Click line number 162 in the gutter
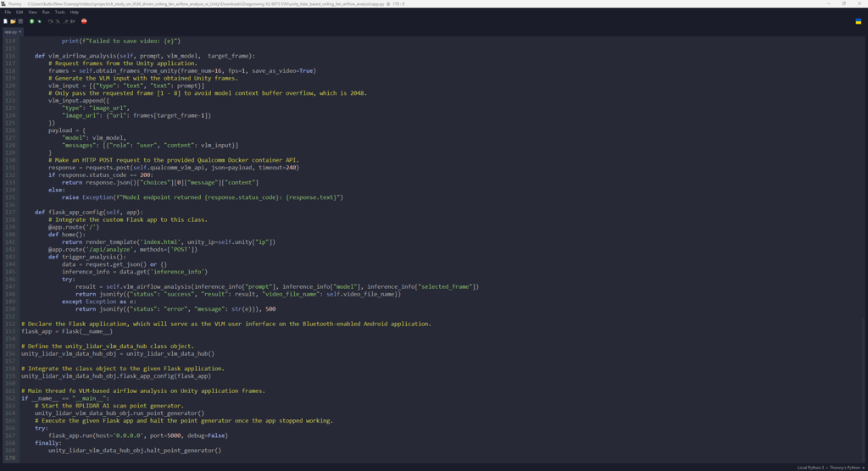Screen dimensions: 868x471 tap(10, 398)
